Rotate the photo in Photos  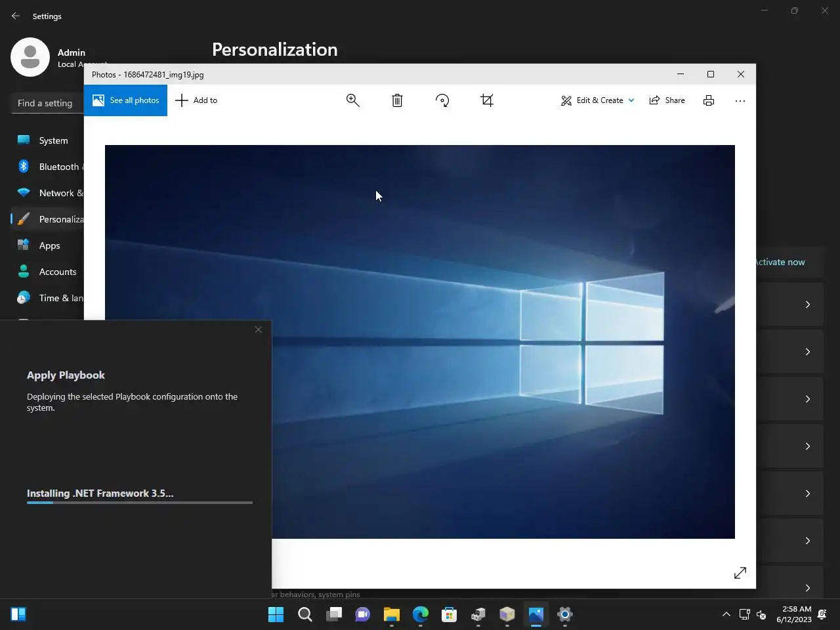[442, 100]
